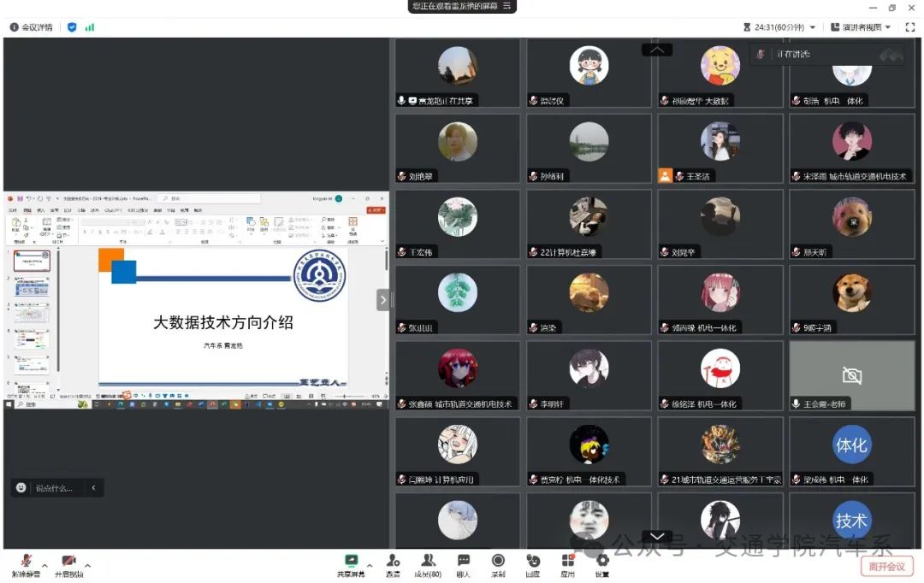Click the security shield icon

click(72, 27)
